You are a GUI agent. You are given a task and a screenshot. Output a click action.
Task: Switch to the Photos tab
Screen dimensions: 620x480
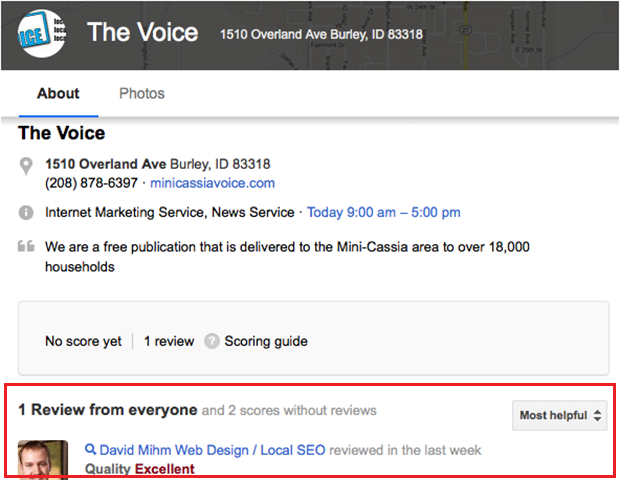pos(142,94)
